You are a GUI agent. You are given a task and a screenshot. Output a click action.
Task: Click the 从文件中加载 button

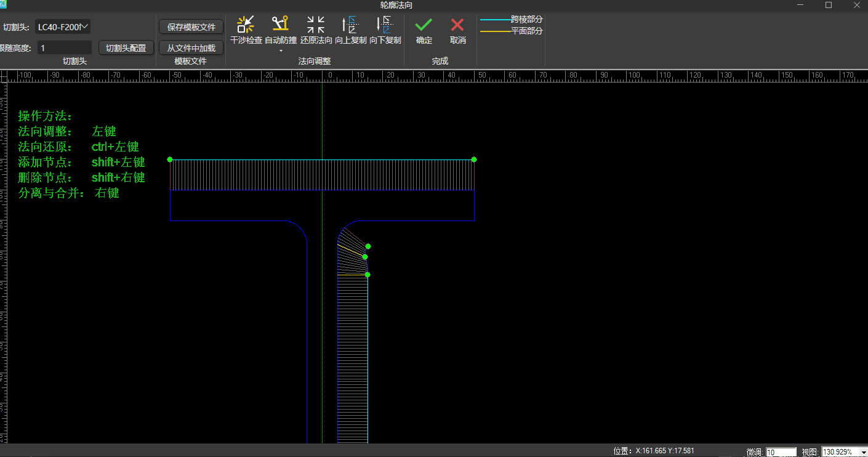(191, 47)
